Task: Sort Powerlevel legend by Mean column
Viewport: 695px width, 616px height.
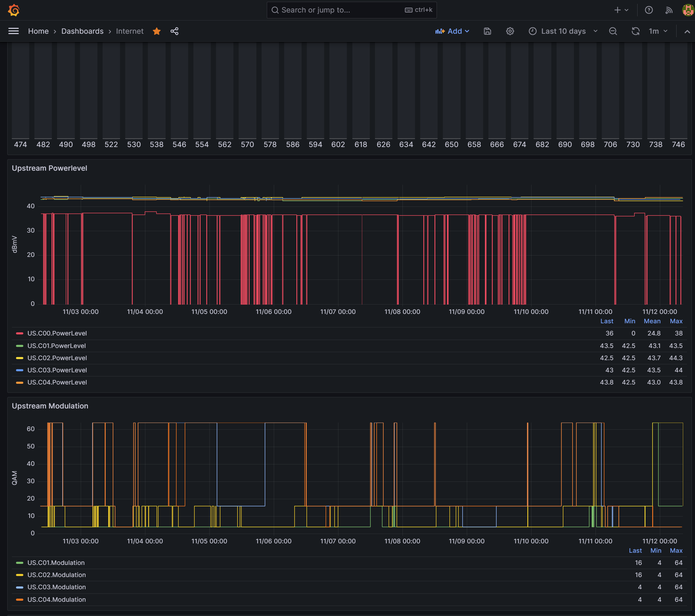Action: 652,321
